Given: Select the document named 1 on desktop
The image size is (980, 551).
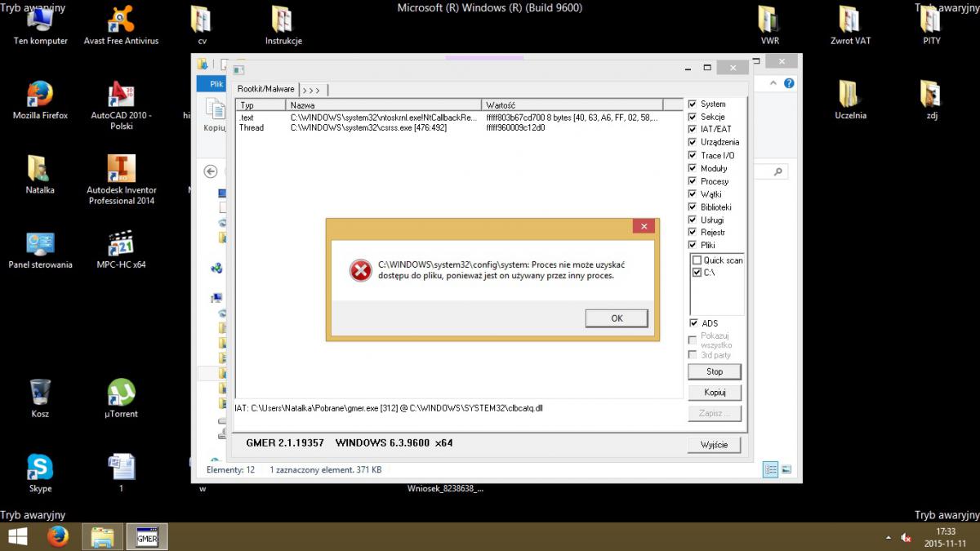Looking at the screenshot, I should coord(121,473).
